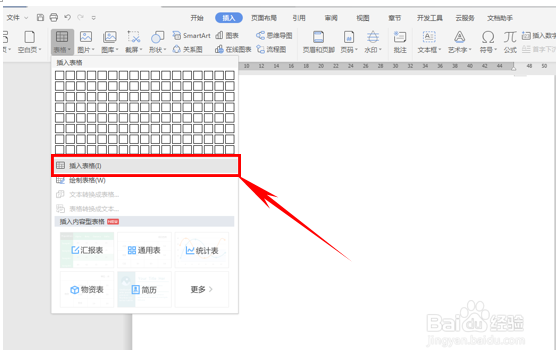This screenshot has height=360, width=556.
Task: Select the 物资表 content table template
Action: pyautogui.click(x=87, y=289)
